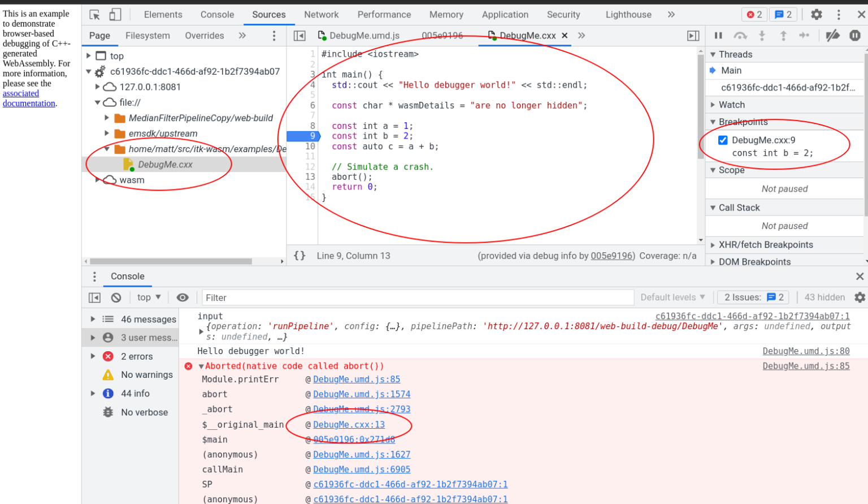
Task: Open the Default levels dropdown
Action: (672, 297)
